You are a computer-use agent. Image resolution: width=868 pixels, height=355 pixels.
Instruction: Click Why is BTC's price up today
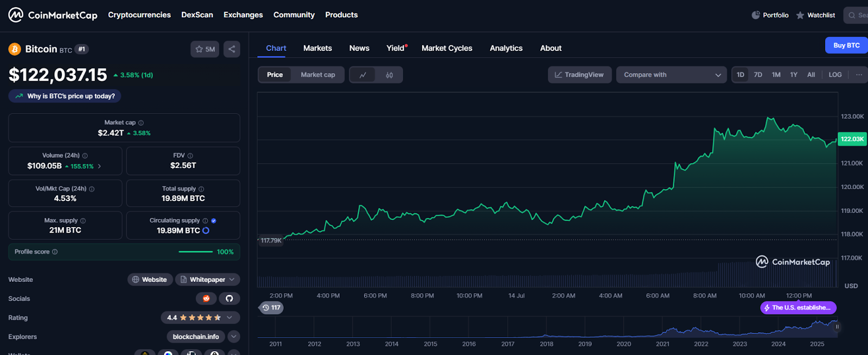tap(65, 96)
